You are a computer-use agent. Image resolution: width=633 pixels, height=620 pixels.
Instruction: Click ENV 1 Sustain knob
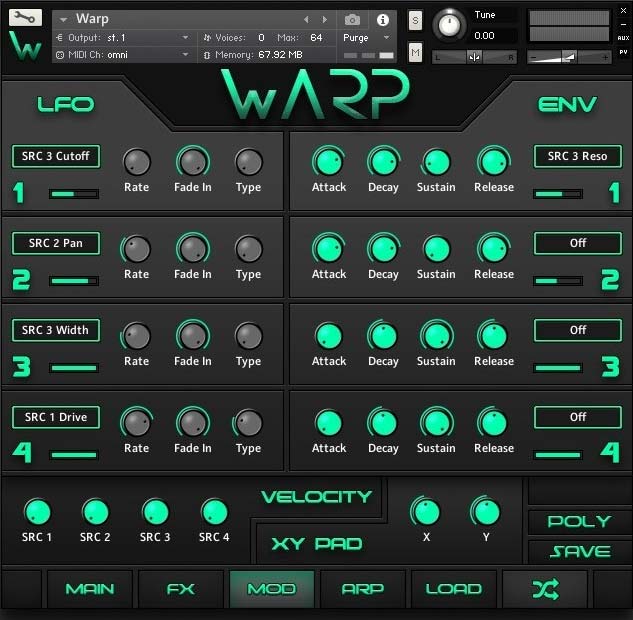click(436, 162)
